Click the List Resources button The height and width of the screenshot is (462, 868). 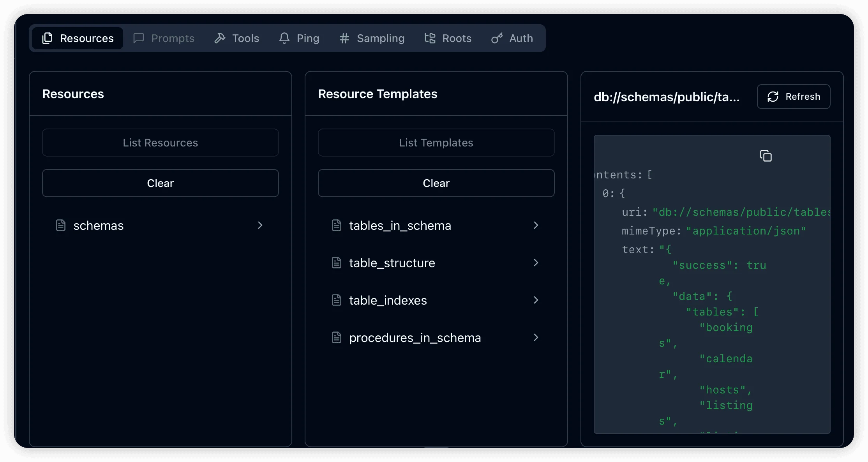pos(160,143)
